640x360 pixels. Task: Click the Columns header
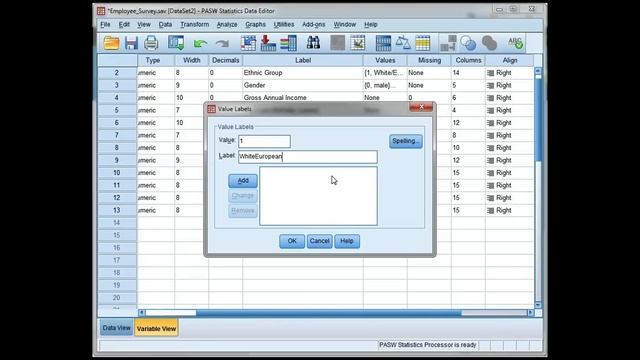(x=468, y=60)
